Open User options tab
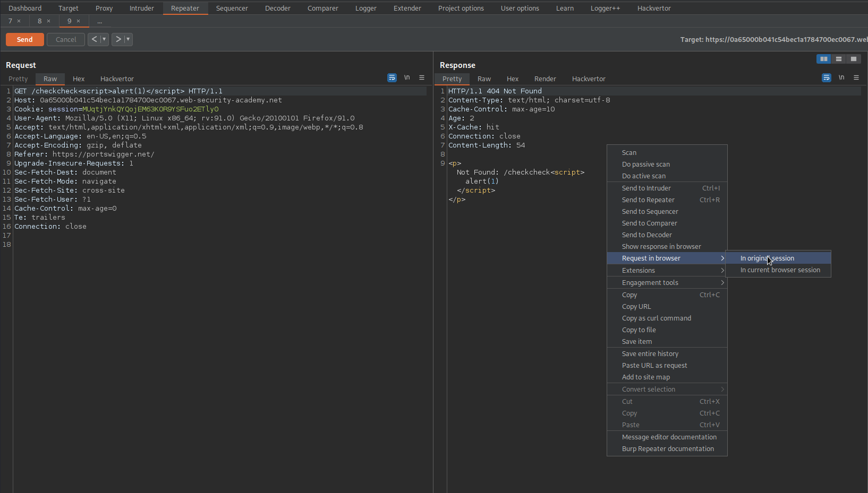 (x=520, y=8)
